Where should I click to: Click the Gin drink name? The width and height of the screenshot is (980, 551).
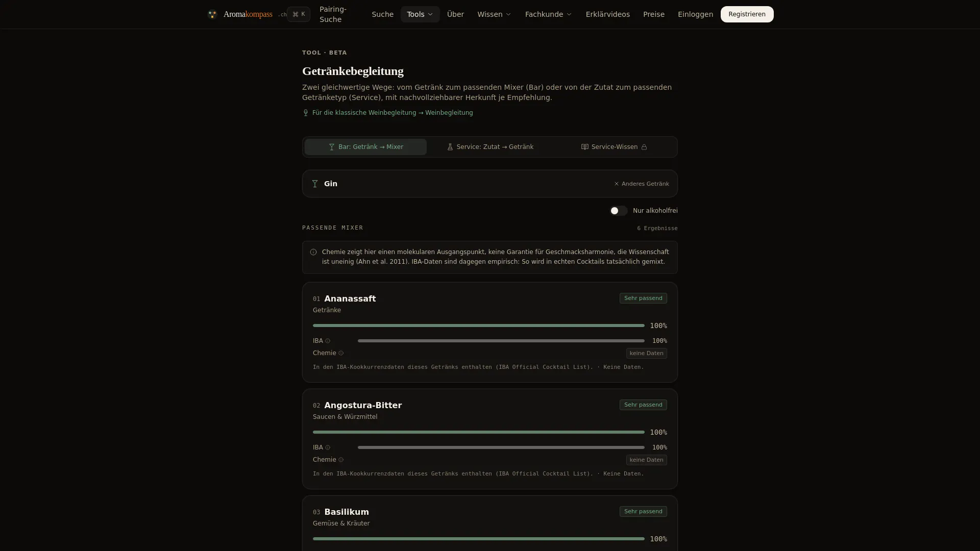[331, 184]
